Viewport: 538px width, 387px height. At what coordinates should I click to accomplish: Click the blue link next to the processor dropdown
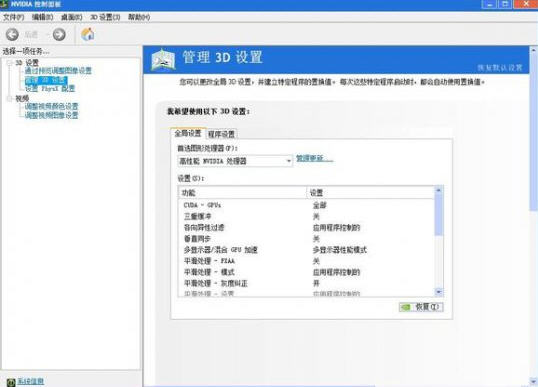(x=314, y=159)
